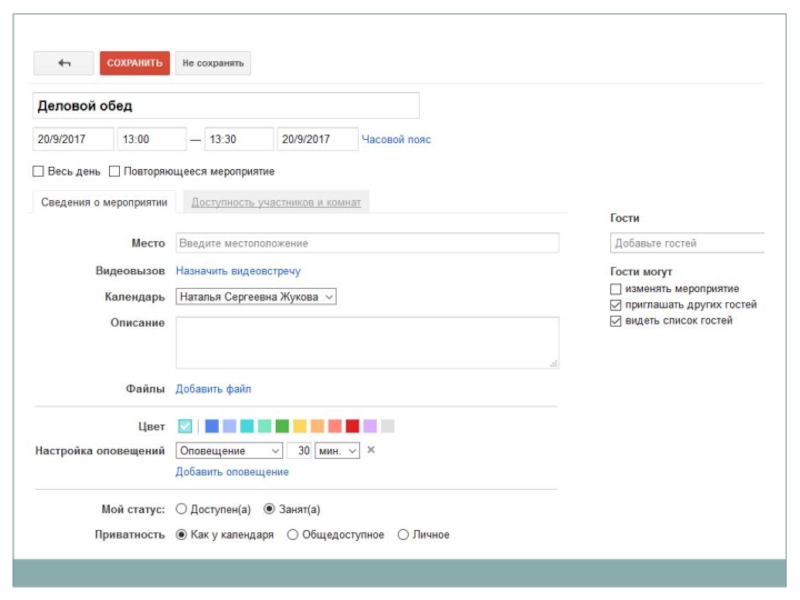The height and width of the screenshot is (600, 800).
Task: Tick the "Повторяющееся мероприятие" checkbox
Action: coord(115,171)
